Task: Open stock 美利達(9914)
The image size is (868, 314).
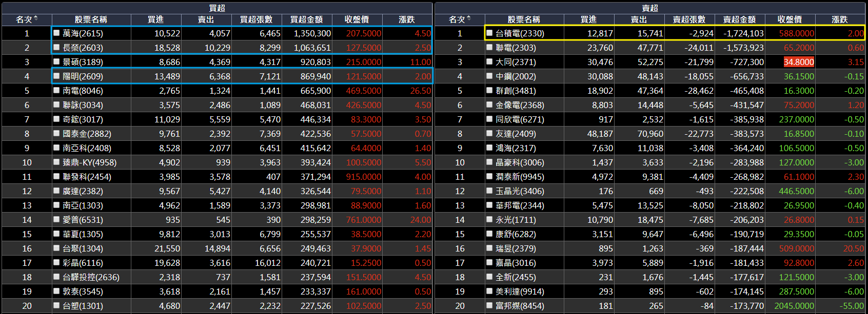Action: (520, 291)
